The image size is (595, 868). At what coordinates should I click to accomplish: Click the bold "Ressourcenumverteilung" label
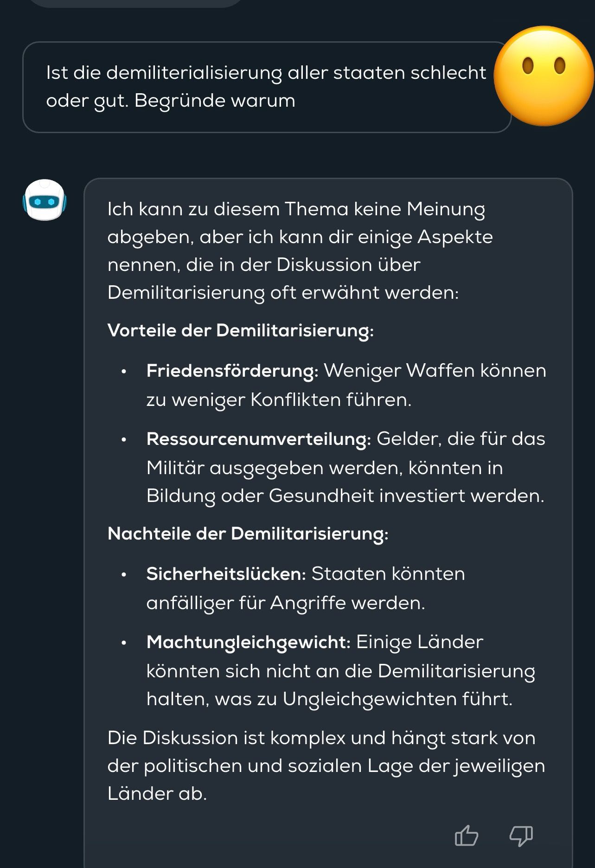pos(258,439)
